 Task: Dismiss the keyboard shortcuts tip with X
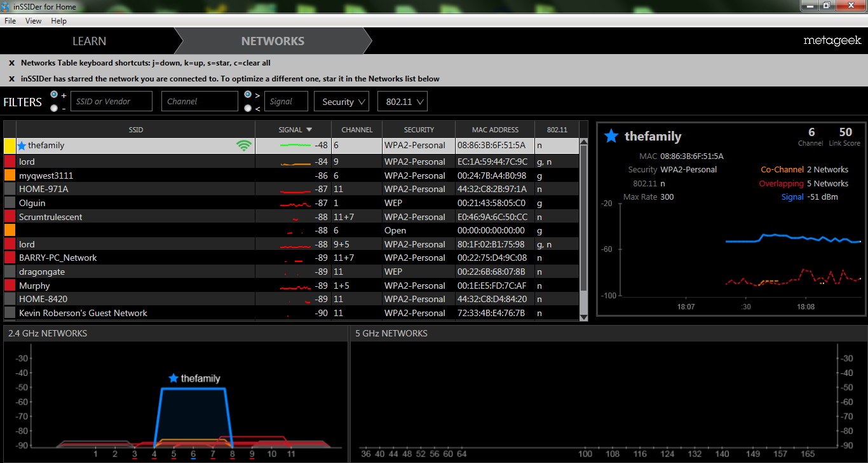[x=11, y=63]
